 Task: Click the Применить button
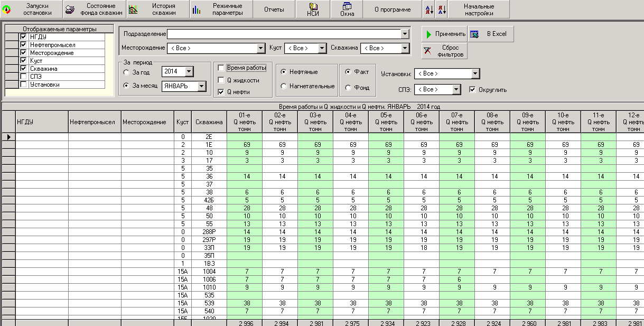point(445,34)
